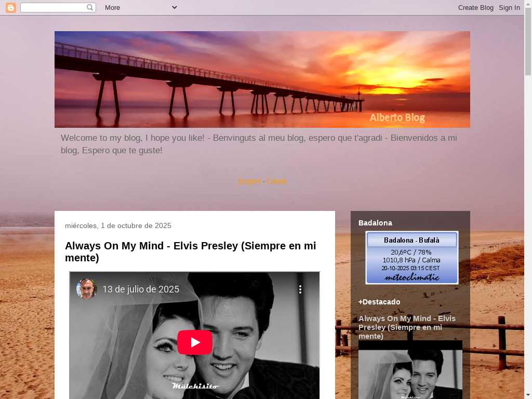
Task: Open the featured Always On My Mind sidebar link
Action: pyautogui.click(x=407, y=327)
